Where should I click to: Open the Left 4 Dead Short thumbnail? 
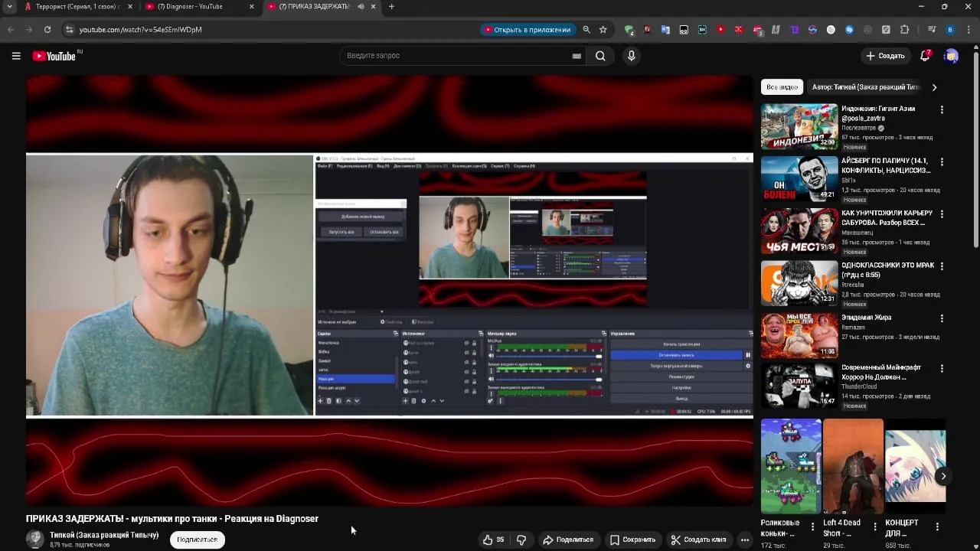853,466
